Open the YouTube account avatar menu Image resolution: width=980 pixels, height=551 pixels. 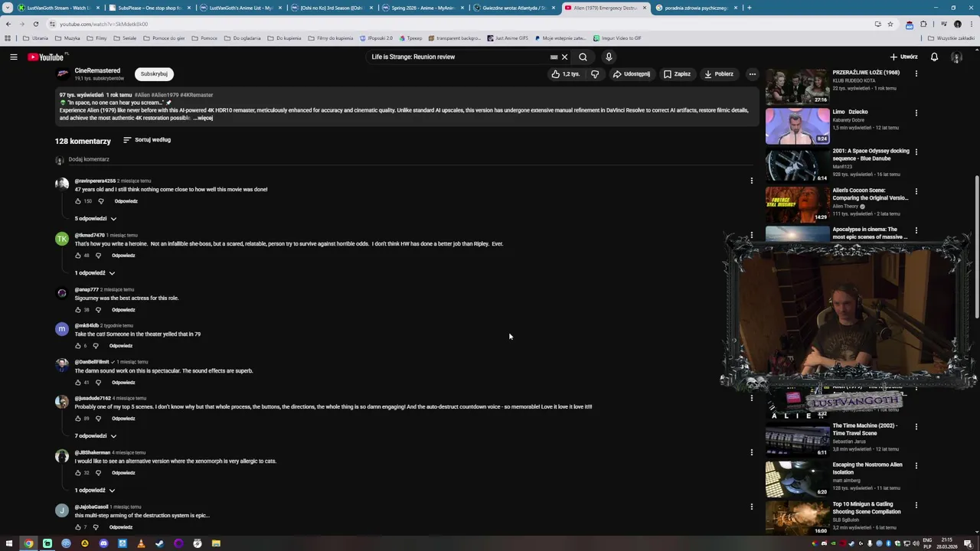click(x=956, y=57)
